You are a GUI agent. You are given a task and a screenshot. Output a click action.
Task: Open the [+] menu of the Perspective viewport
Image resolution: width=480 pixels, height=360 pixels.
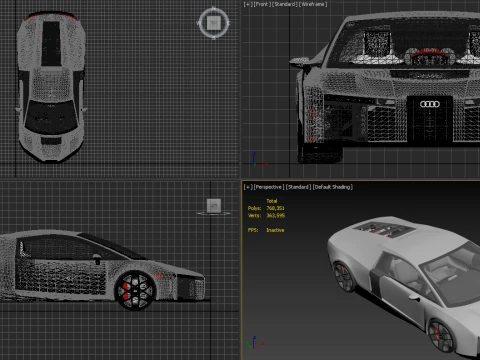click(x=248, y=187)
